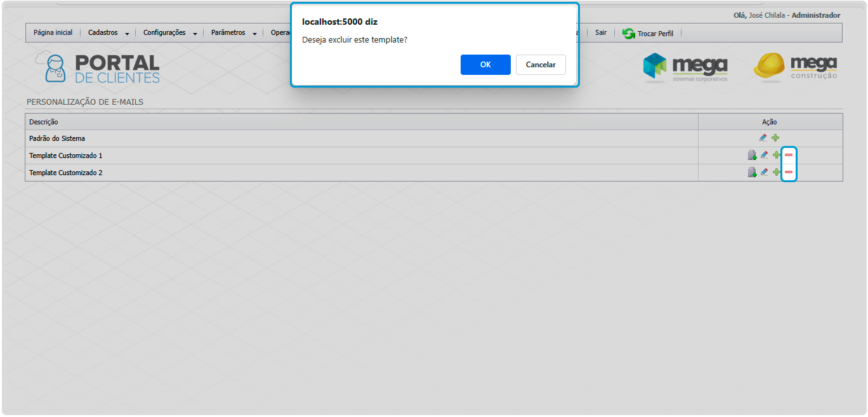Select the Template Customizado 2 row text
The image size is (868, 417).
[x=66, y=173]
